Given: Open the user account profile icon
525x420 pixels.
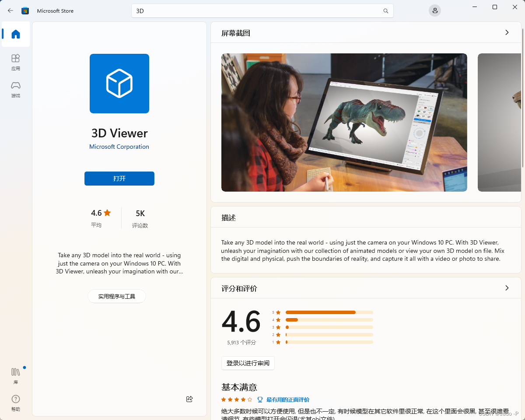Looking at the screenshot, I should 434,10.
